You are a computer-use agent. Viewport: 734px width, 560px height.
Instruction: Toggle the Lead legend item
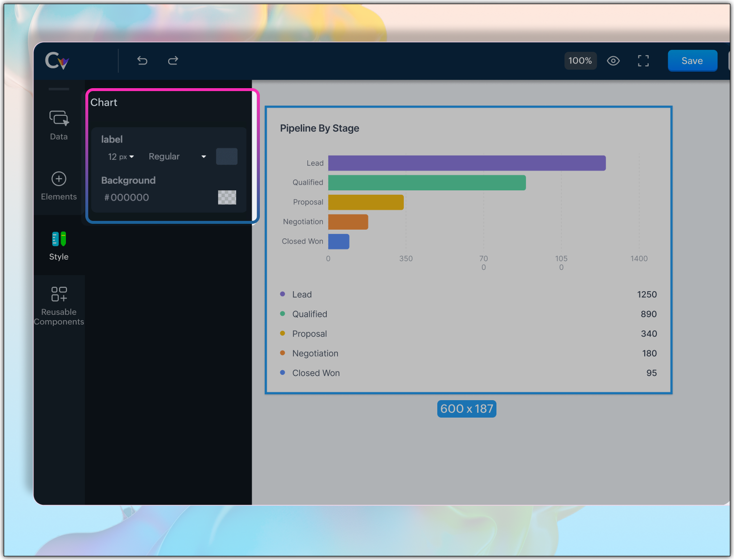coord(302,295)
